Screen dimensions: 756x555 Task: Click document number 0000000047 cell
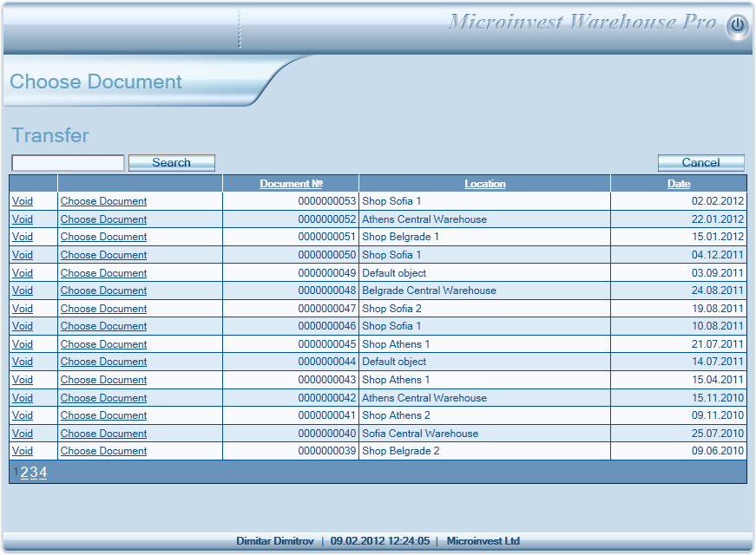pyautogui.click(x=291, y=309)
